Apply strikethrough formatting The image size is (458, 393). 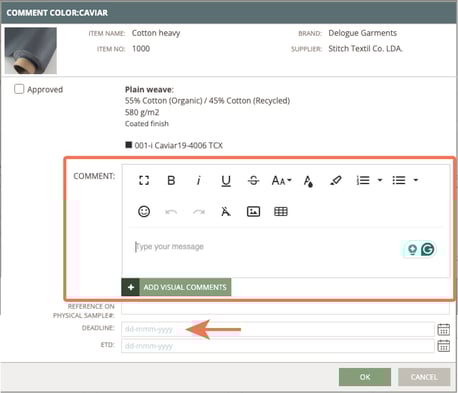click(253, 180)
